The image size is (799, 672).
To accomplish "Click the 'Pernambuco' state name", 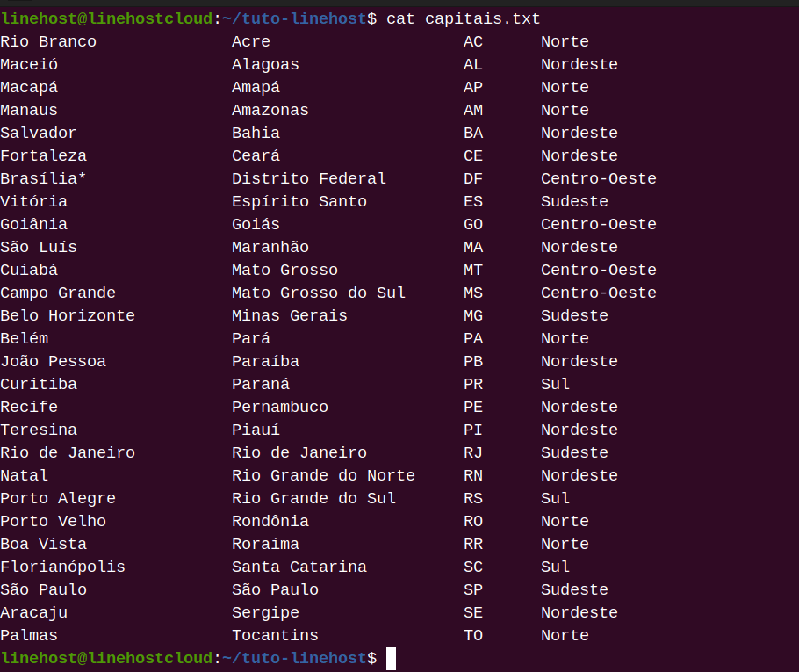I will coord(279,407).
